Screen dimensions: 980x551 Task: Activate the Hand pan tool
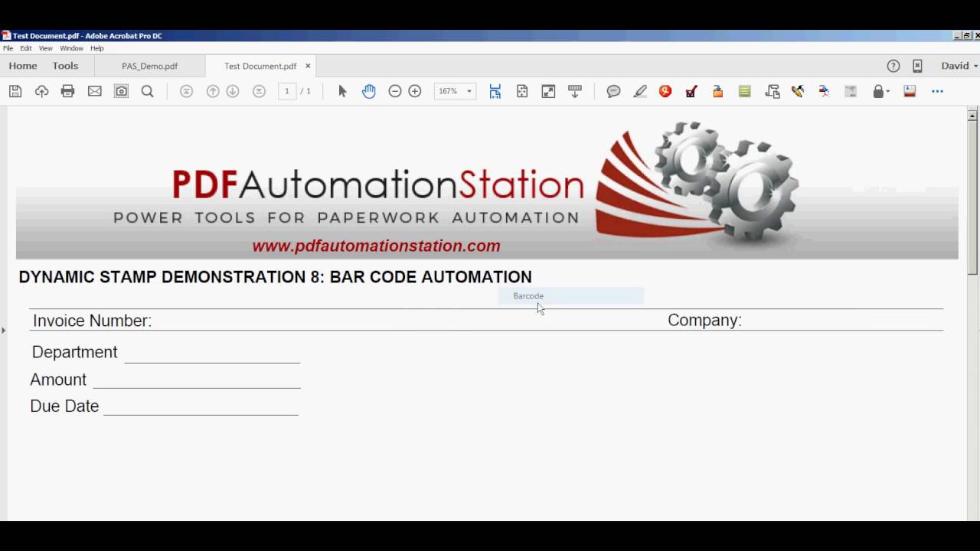point(369,91)
